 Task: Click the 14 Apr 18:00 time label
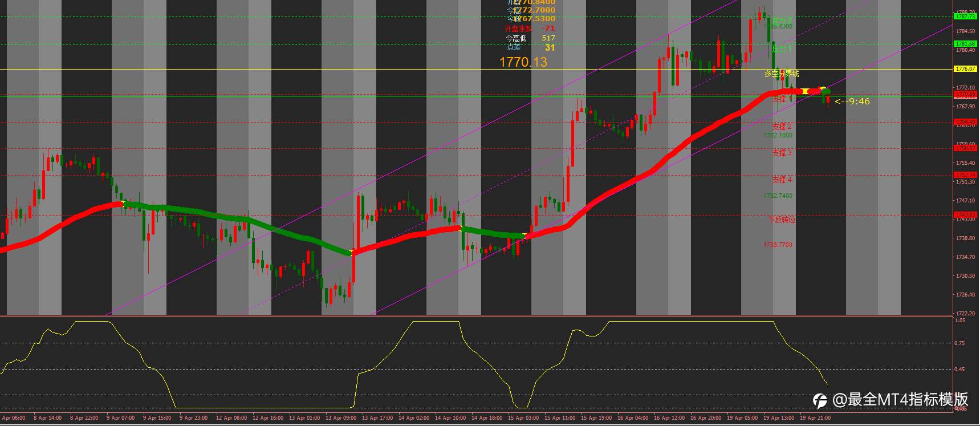(487, 417)
